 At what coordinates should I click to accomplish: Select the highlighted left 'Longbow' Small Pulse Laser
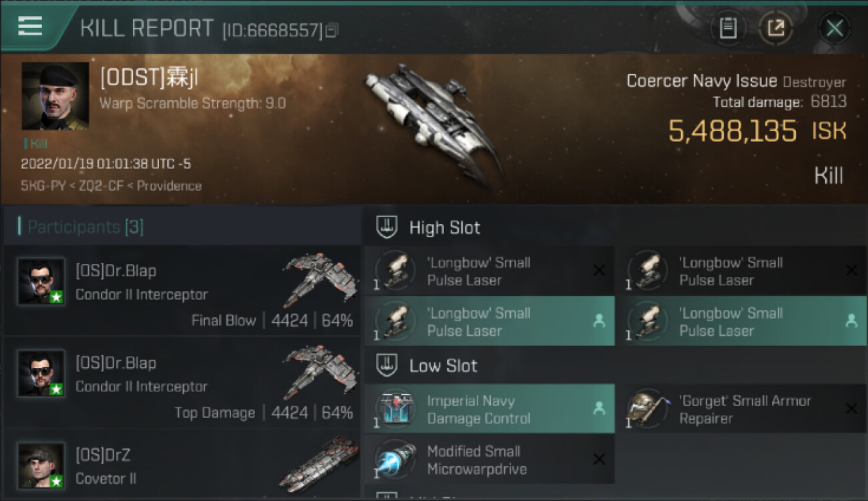tap(489, 321)
